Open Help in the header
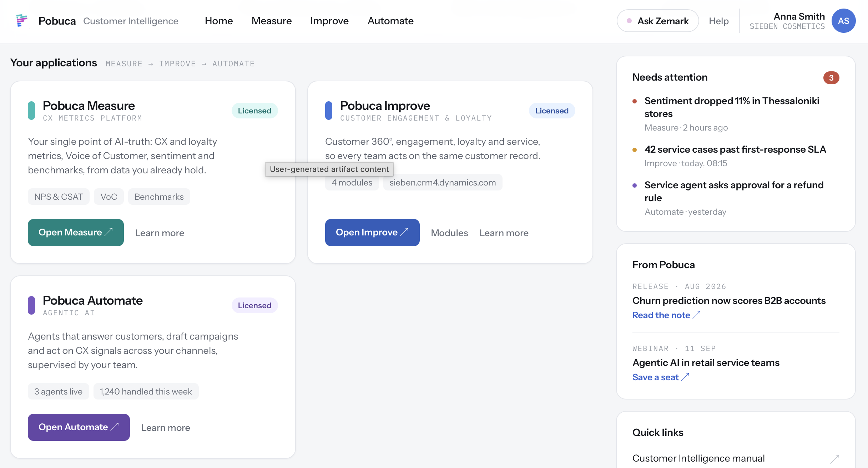 718,21
